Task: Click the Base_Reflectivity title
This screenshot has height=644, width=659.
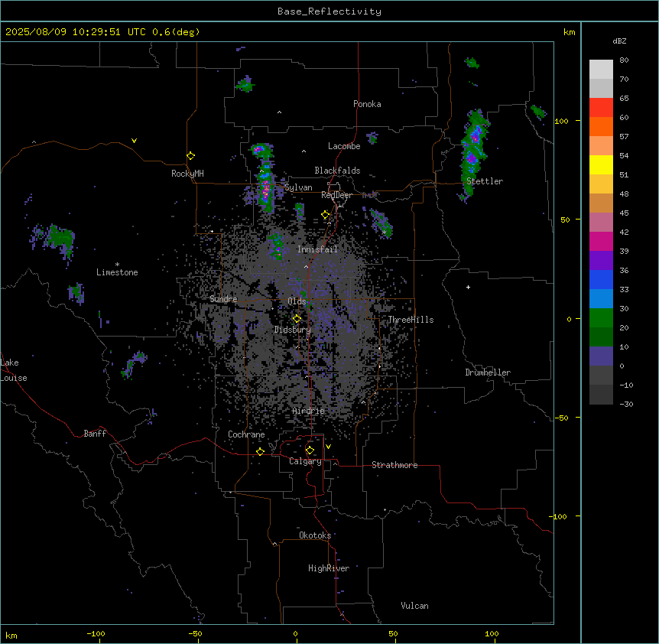Action: coord(329,11)
